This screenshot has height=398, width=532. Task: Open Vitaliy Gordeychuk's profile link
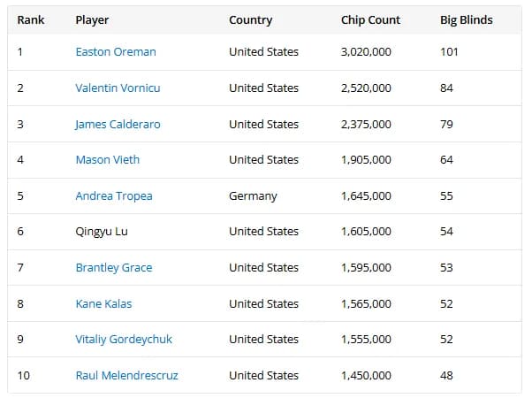point(124,340)
